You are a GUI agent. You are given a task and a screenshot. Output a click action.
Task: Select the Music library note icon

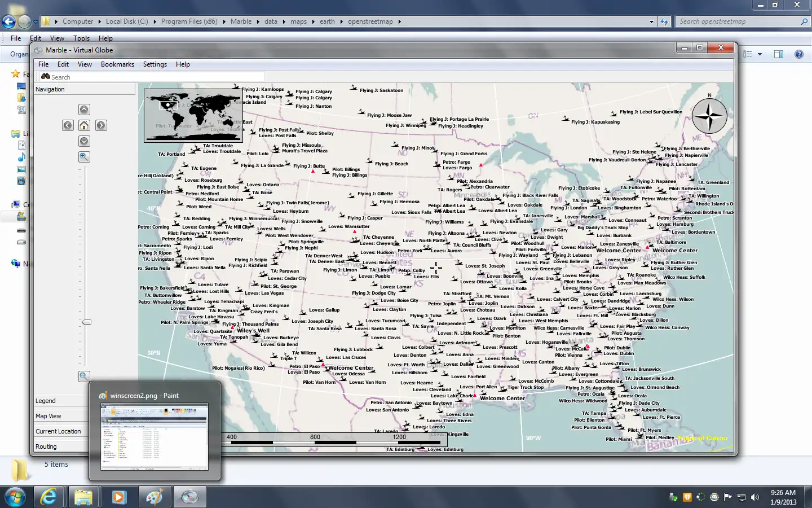(21, 157)
